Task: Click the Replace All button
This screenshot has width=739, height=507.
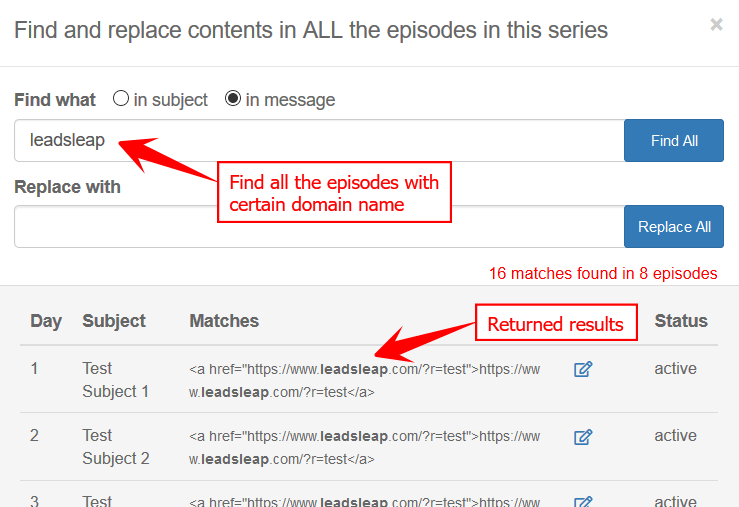Action: pos(673,227)
